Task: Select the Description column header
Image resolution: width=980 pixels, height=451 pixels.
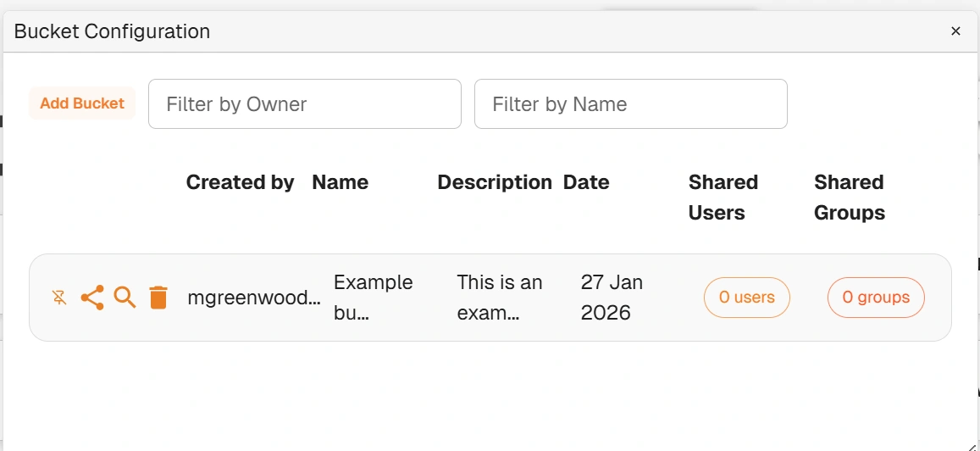Action: click(495, 182)
